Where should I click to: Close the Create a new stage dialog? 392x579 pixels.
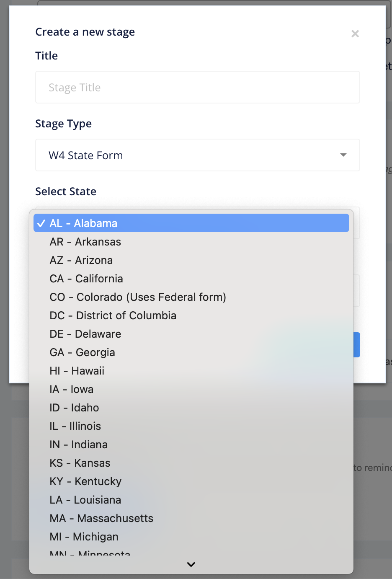click(x=355, y=34)
